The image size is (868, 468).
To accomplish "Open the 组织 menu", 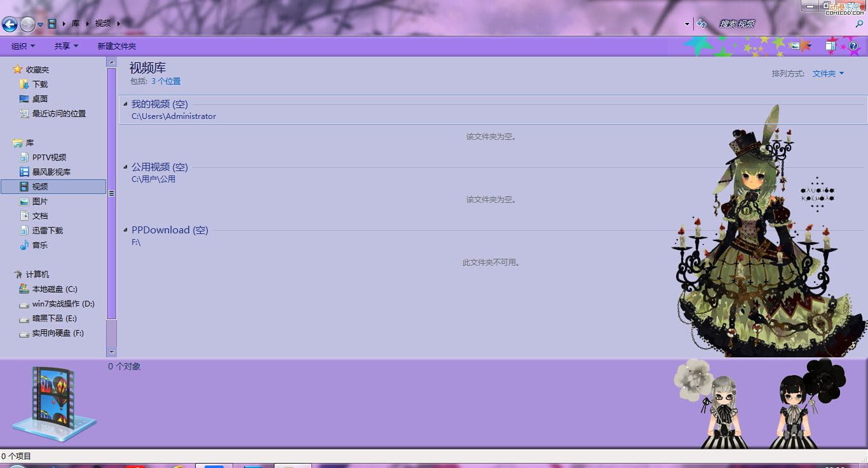I will pyautogui.click(x=23, y=46).
